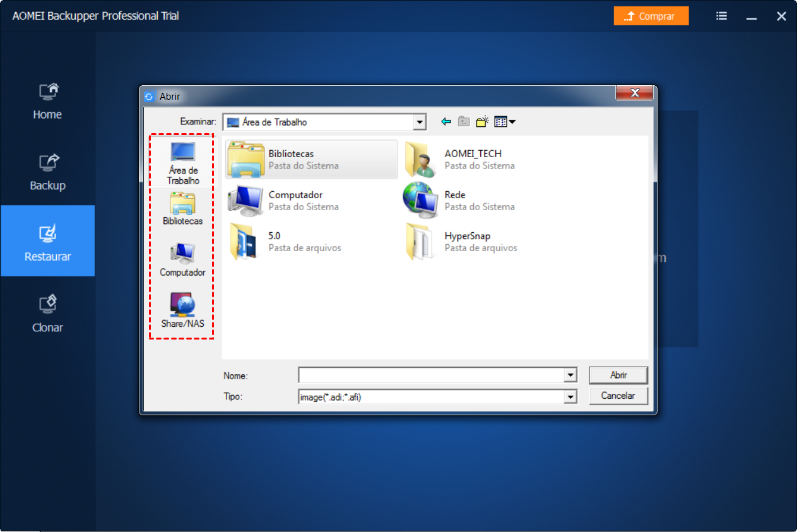Select the Computador icon in file list

point(247,200)
